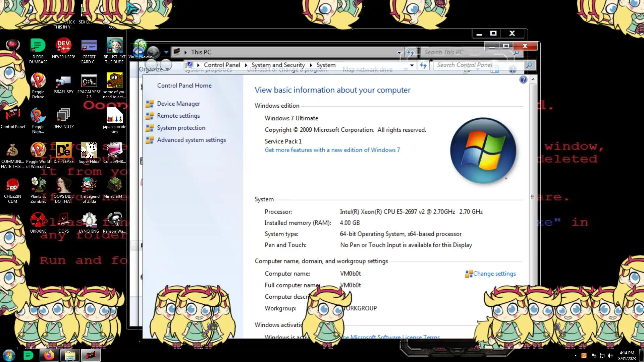Click System protection link
The image size is (644, 362).
(x=181, y=128)
